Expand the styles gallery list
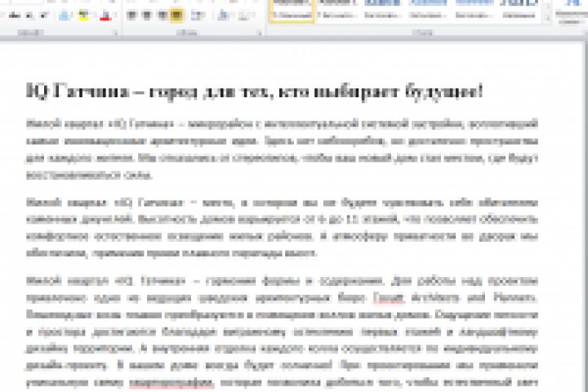588x392 pixels. (547, 19)
